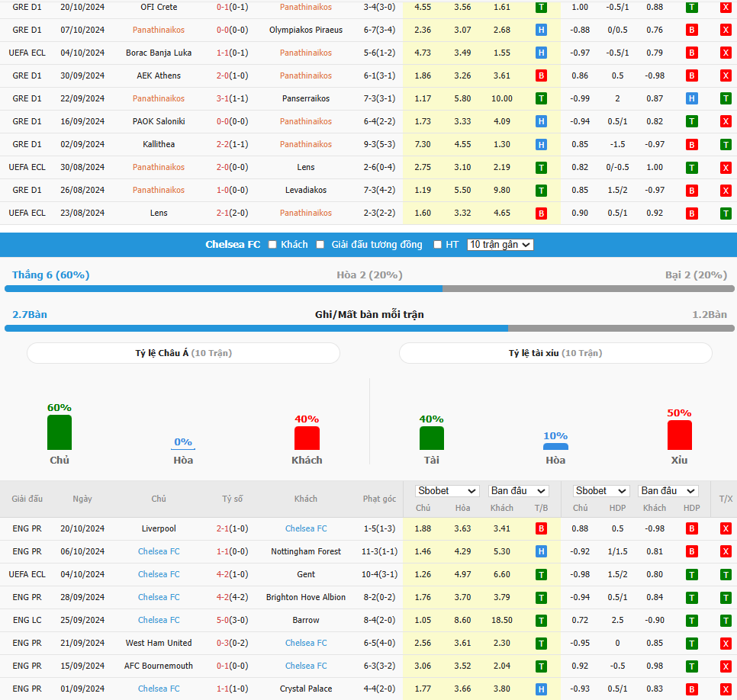Click the 'Bại 2 (20%)' label
The image size is (737, 700).
point(696,275)
